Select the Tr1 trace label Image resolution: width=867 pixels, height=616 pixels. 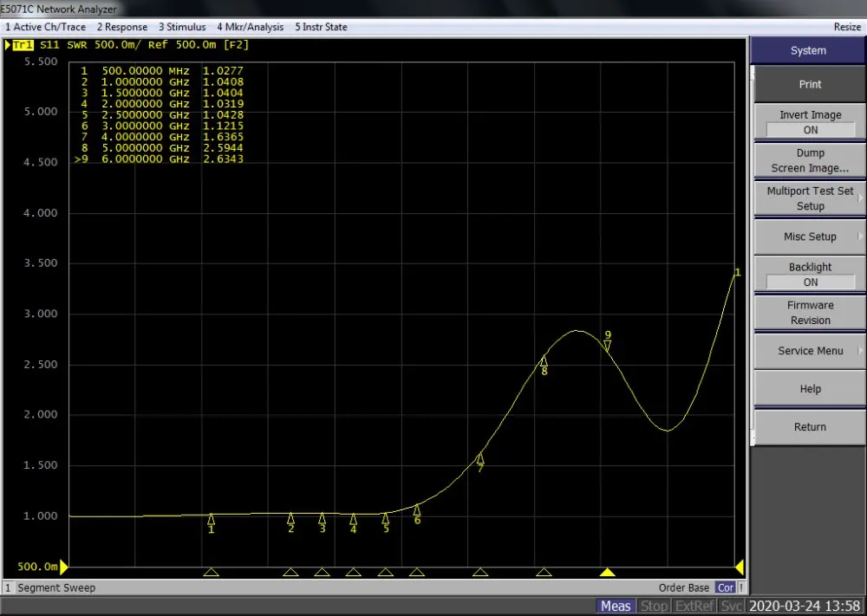pyautogui.click(x=23, y=45)
